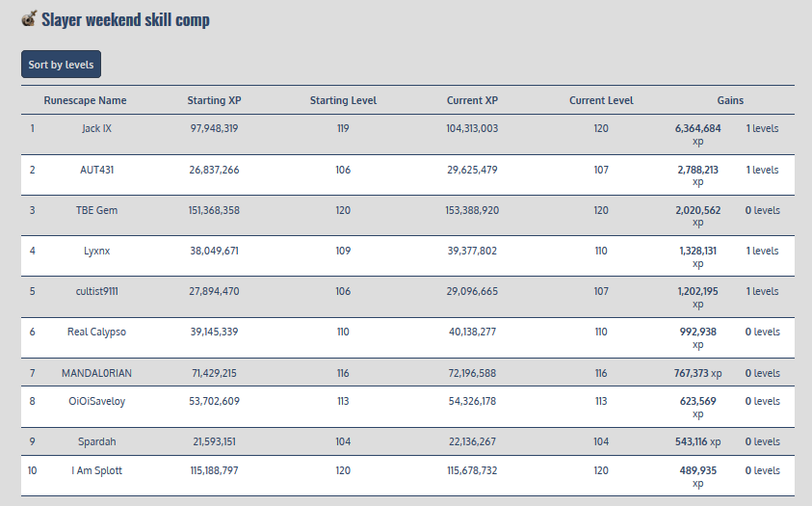The height and width of the screenshot is (506, 812).
Task: Open cultist9111 player entry
Action: pos(96,291)
